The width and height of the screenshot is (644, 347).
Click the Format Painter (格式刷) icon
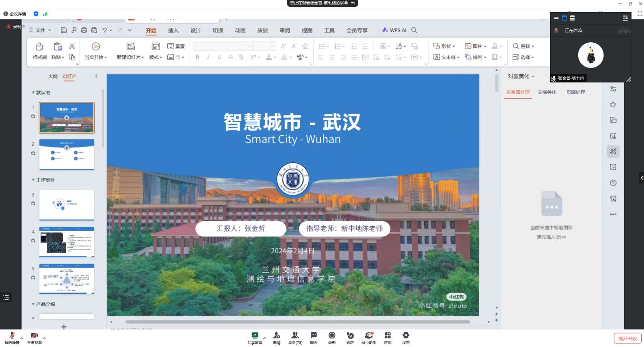[40, 46]
